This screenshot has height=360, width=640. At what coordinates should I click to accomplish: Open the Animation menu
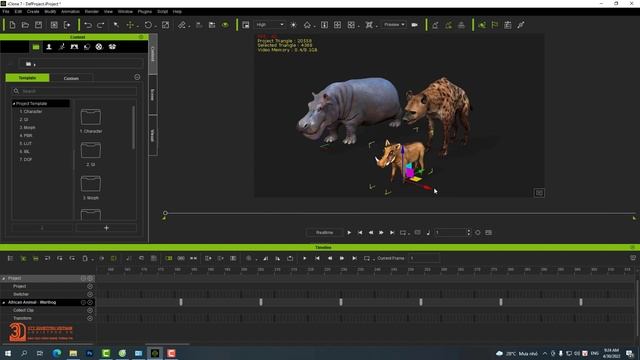70,11
